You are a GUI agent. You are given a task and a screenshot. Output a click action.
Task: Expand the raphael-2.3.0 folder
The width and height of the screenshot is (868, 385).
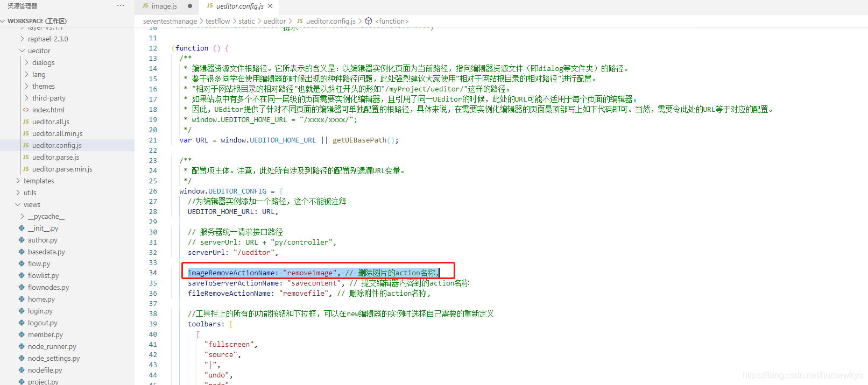[48, 39]
